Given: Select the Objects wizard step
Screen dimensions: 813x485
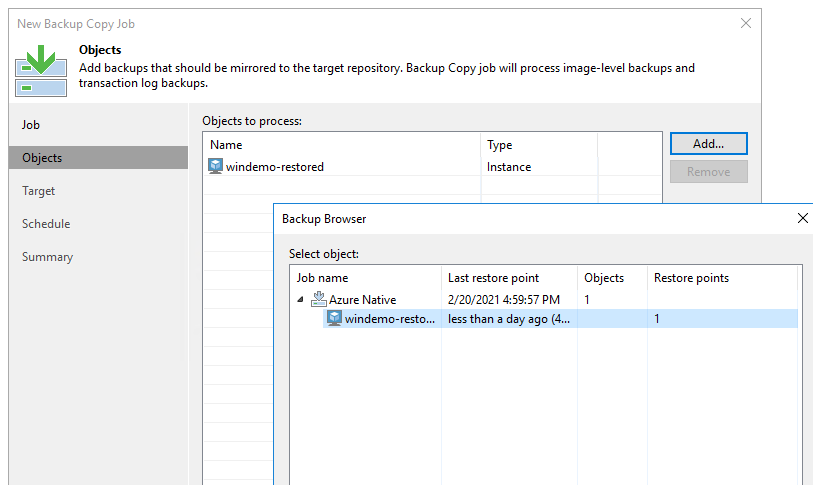Looking at the screenshot, I should (42, 158).
